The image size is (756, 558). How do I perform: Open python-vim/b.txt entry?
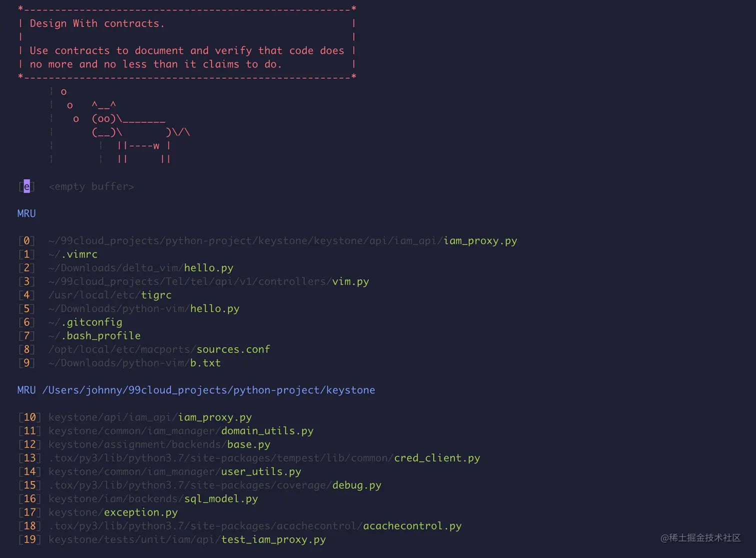coord(119,362)
